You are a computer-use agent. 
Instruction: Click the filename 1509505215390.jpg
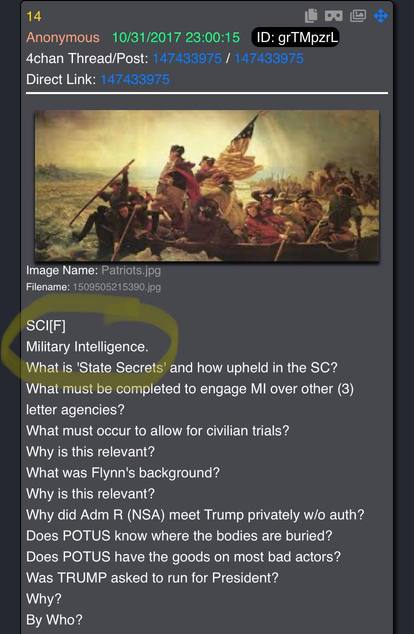click(x=117, y=287)
